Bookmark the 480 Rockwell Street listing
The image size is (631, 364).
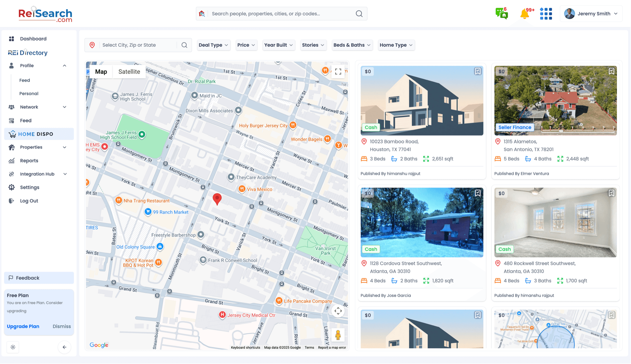(x=611, y=193)
